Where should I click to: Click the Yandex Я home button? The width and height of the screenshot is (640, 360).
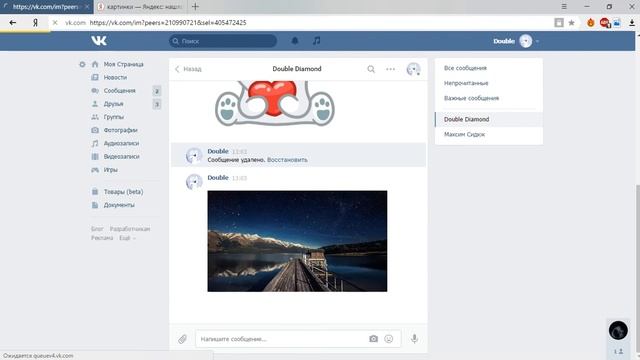tap(36, 23)
